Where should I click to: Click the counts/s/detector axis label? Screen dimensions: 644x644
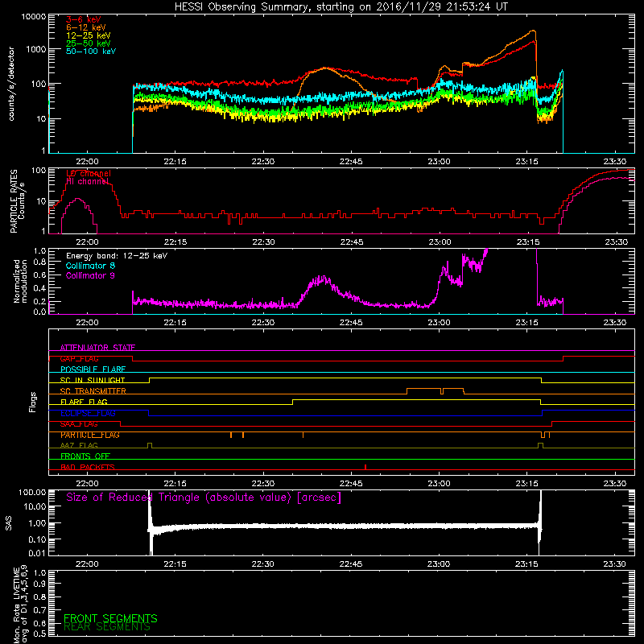[11, 84]
